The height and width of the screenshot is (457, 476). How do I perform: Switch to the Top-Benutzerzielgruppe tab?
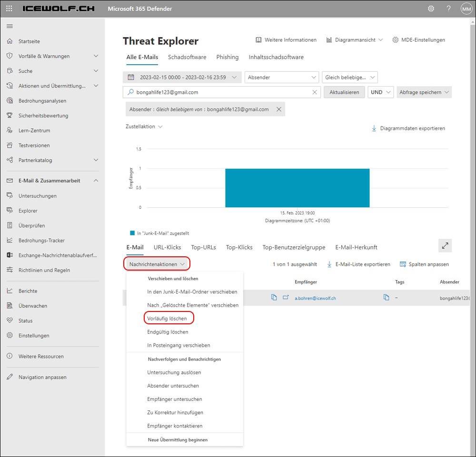pos(294,247)
